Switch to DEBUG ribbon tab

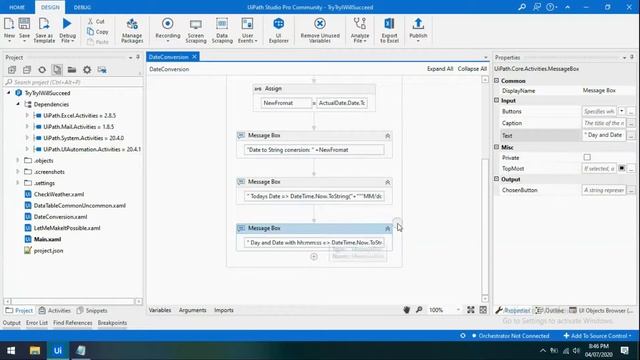[x=82, y=7]
